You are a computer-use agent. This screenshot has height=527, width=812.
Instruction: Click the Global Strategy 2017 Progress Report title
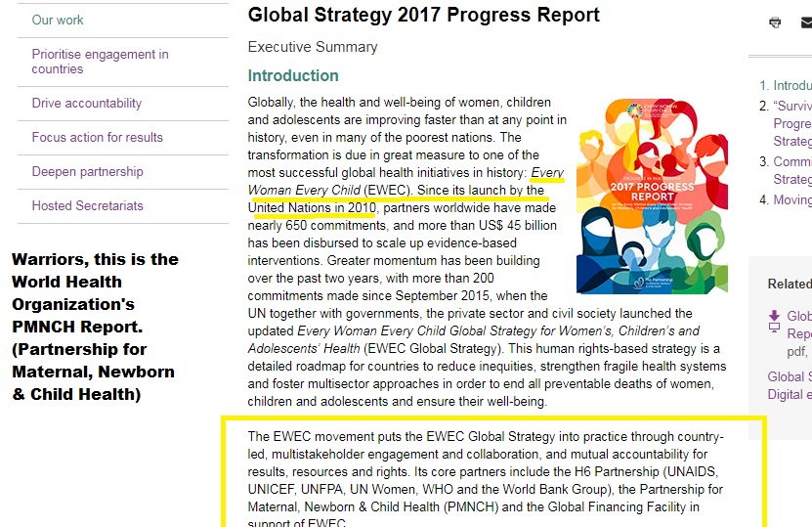click(424, 15)
